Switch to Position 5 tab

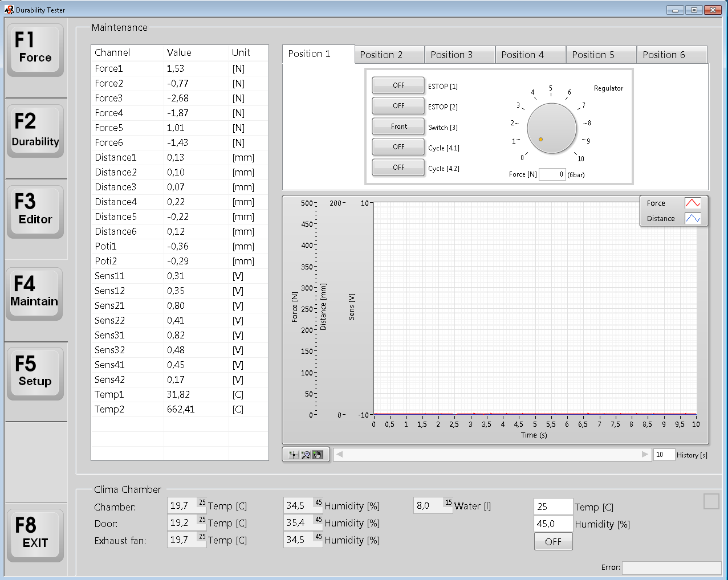pyautogui.click(x=601, y=55)
